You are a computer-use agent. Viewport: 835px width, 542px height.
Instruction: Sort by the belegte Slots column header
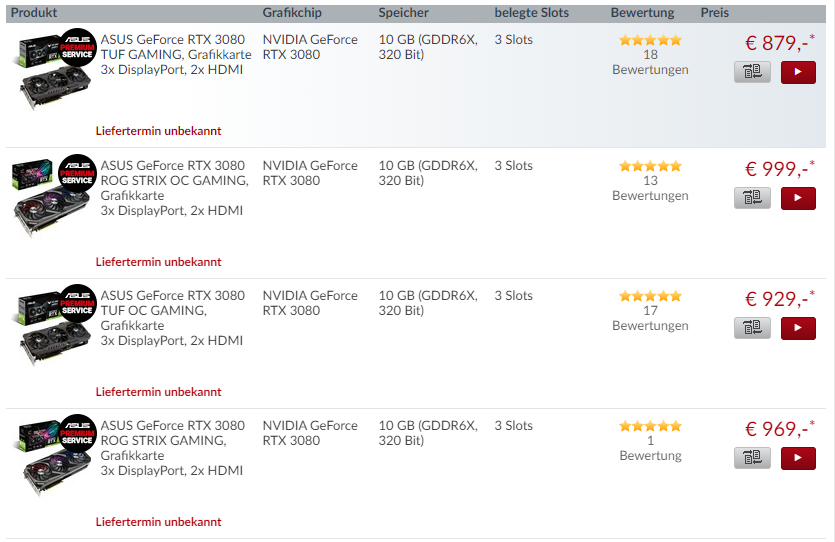531,13
